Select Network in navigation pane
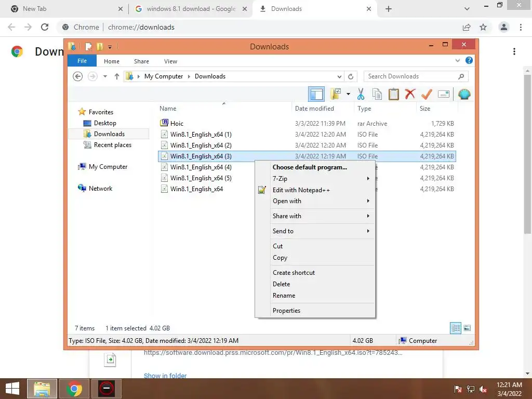The height and width of the screenshot is (399, 532). pyautogui.click(x=100, y=188)
